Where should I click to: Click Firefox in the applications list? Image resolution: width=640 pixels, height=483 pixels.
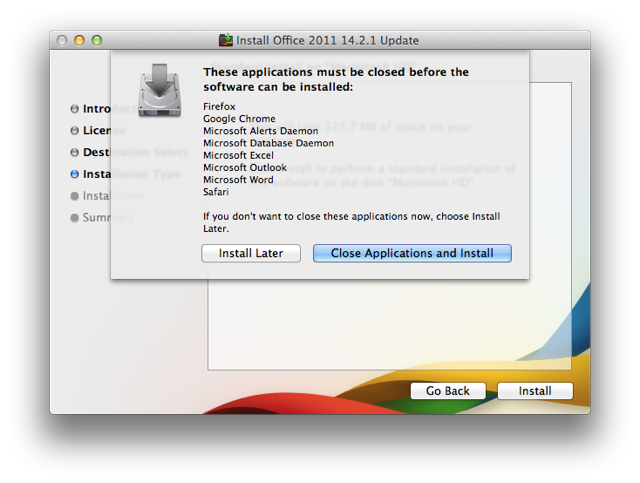click(x=219, y=107)
